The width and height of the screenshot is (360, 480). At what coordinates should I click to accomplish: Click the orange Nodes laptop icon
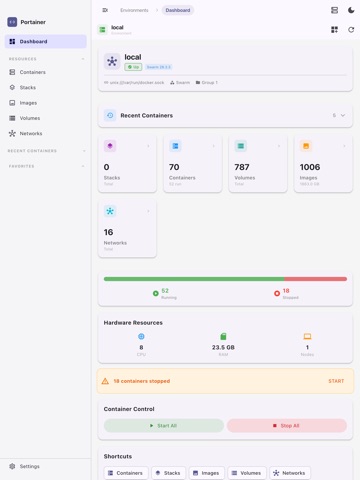click(307, 336)
